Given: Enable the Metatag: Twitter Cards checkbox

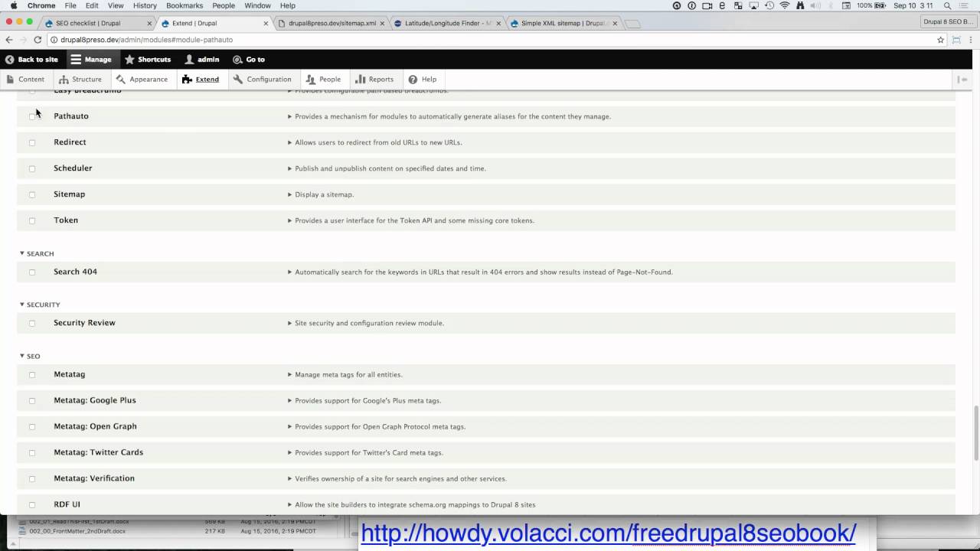Looking at the screenshot, I should [32, 452].
